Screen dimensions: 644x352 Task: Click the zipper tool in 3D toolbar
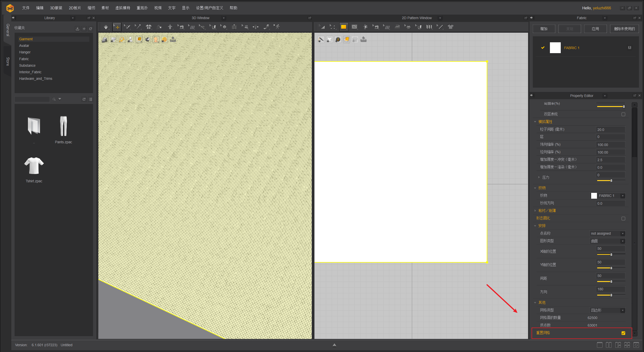(234, 27)
